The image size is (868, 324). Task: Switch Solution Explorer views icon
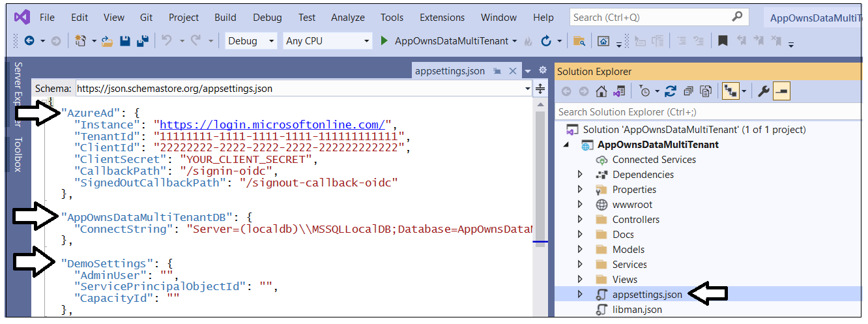[618, 91]
